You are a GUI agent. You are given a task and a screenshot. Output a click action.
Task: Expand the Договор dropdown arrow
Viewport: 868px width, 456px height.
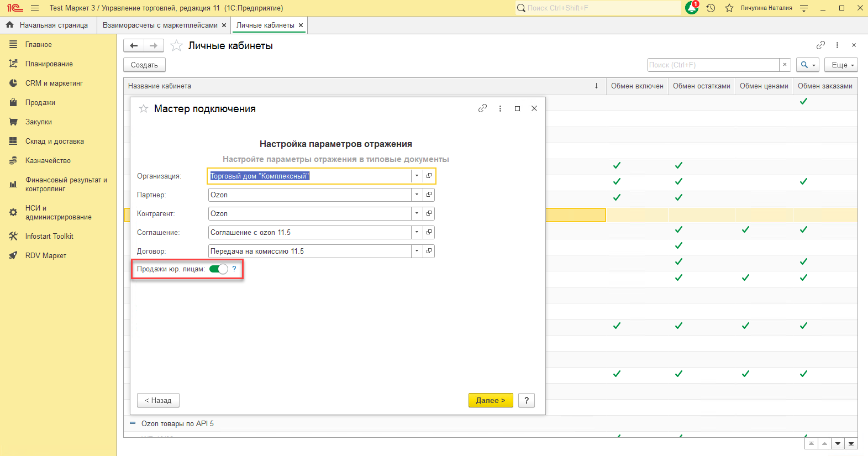[x=417, y=251]
